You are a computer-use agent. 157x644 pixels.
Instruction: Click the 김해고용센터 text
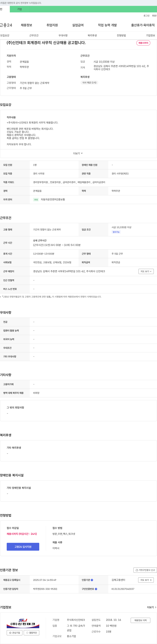(118, 580)
